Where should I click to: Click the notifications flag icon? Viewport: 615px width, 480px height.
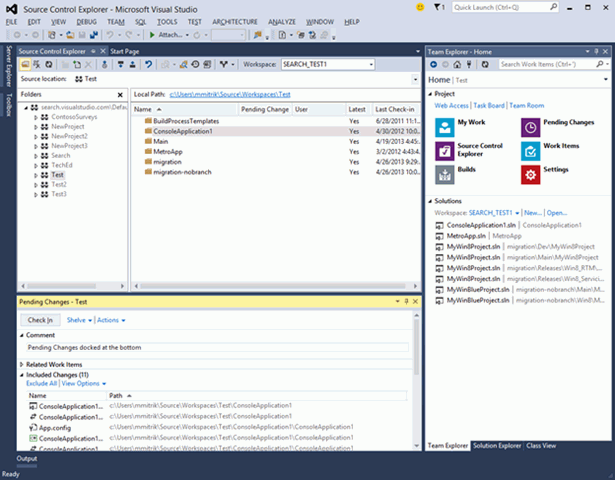[x=439, y=7]
